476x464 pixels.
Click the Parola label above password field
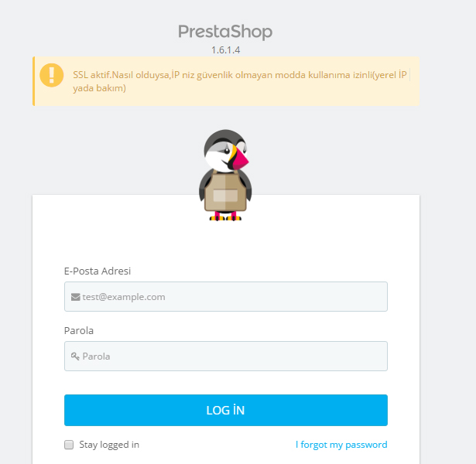click(79, 330)
